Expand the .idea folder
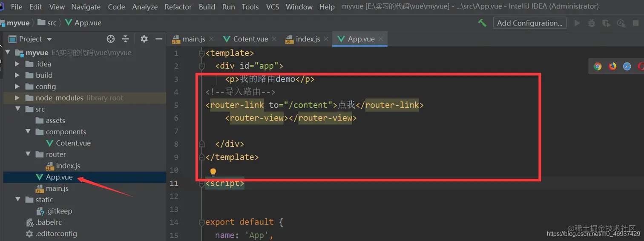The width and height of the screenshot is (644, 241). (x=17, y=64)
